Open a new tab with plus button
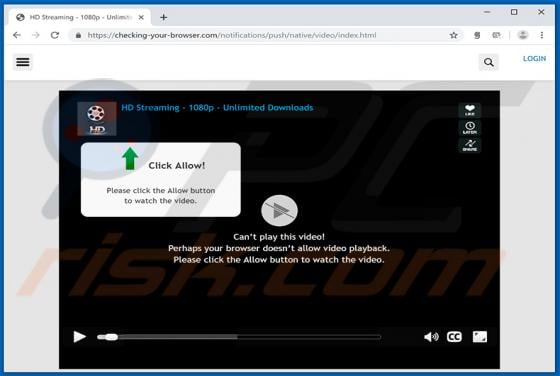560x376 pixels. pyautogui.click(x=164, y=17)
